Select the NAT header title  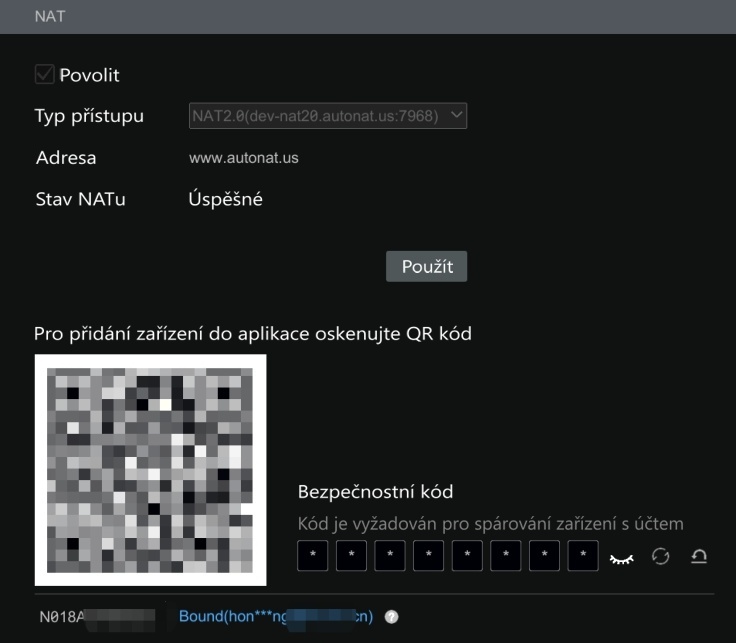50,16
